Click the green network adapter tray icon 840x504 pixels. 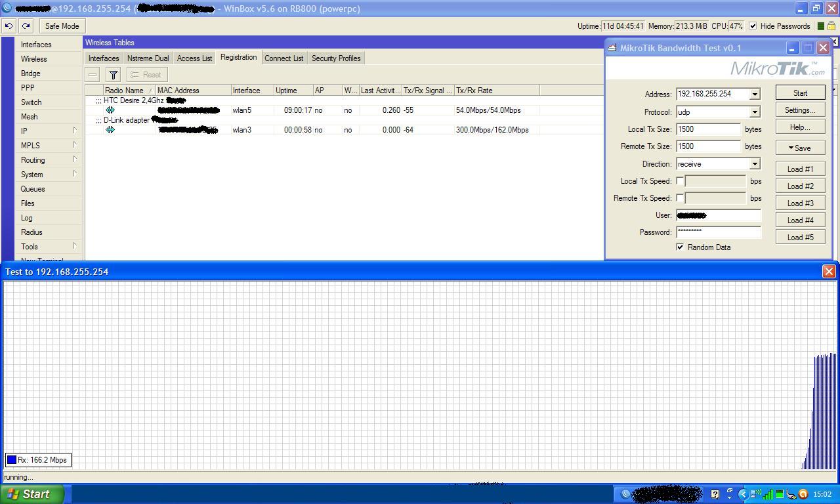coord(780,494)
